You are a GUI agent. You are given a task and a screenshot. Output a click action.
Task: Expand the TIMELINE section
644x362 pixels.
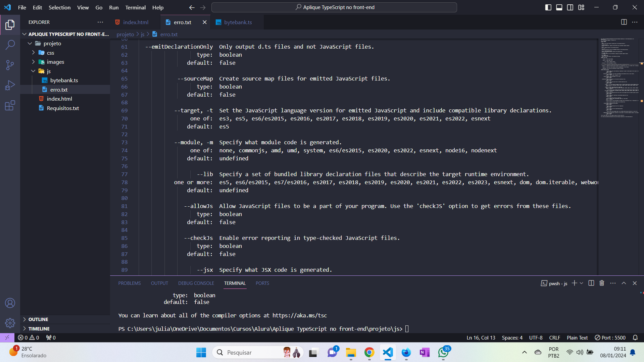[65, 329]
